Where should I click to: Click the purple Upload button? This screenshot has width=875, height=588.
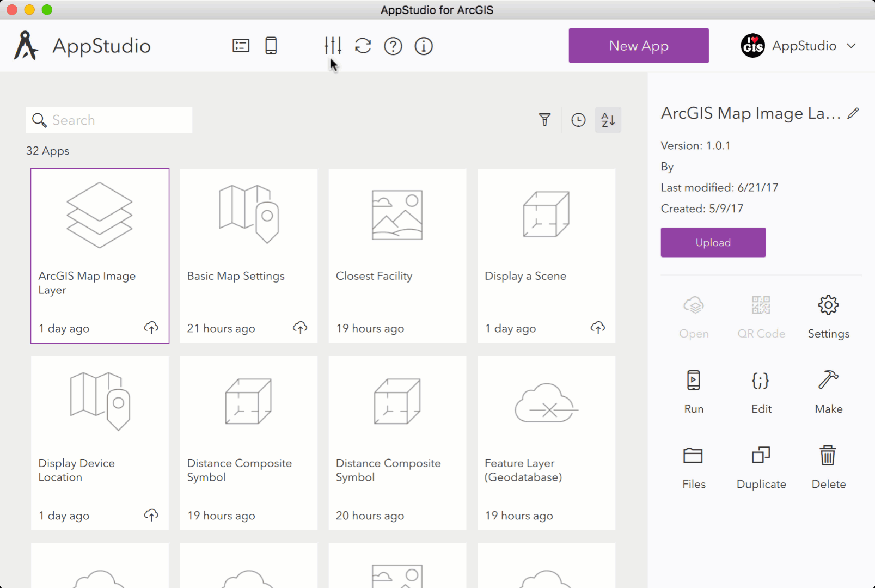pos(713,242)
